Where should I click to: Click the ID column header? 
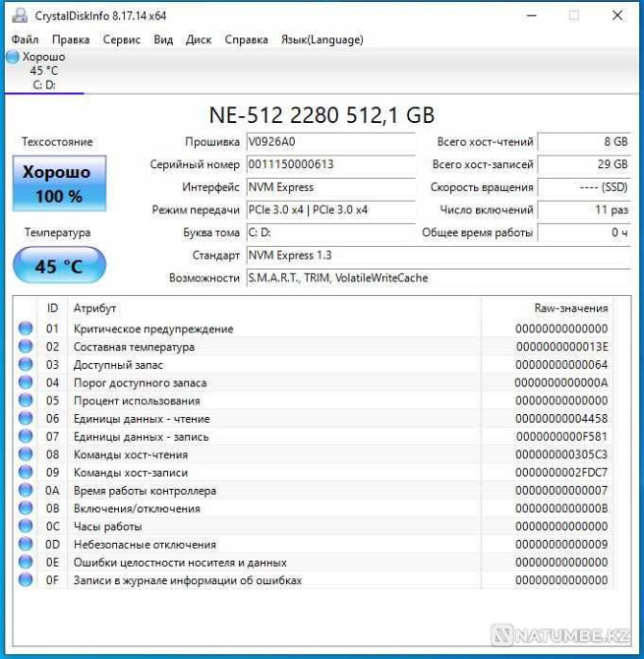click(x=52, y=308)
